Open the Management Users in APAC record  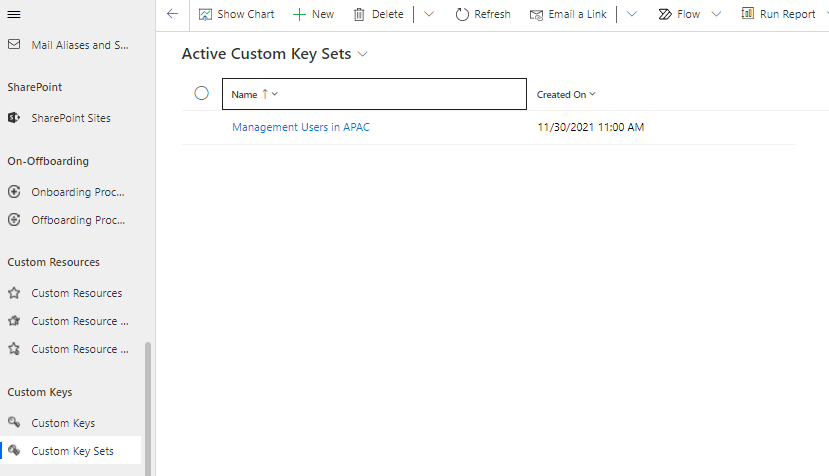[x=301, y=127]
